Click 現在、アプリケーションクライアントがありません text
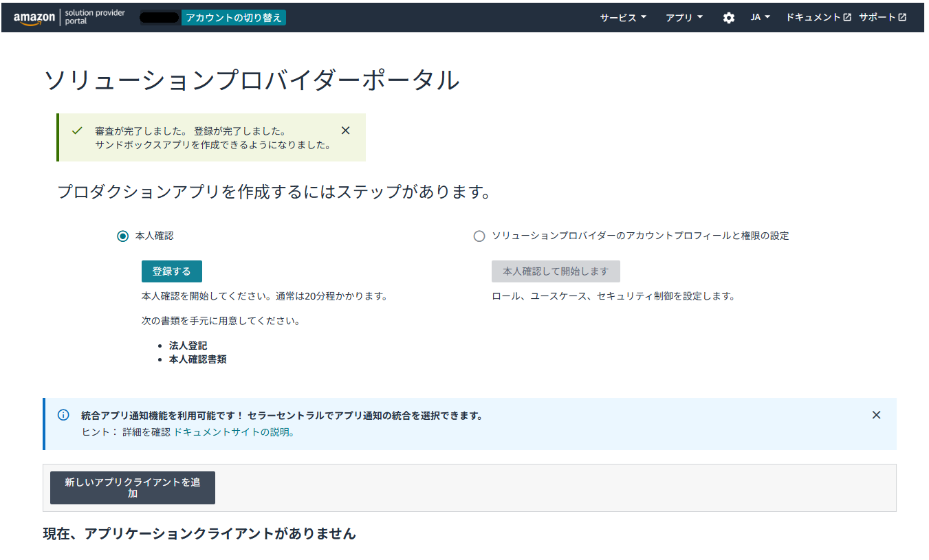Image resolution: width=929 pixels, height=560 pixels. click(x=199, y=533)
